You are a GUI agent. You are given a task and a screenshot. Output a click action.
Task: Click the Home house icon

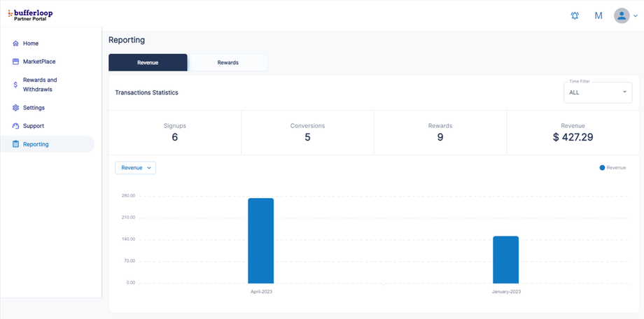(15, 43)
